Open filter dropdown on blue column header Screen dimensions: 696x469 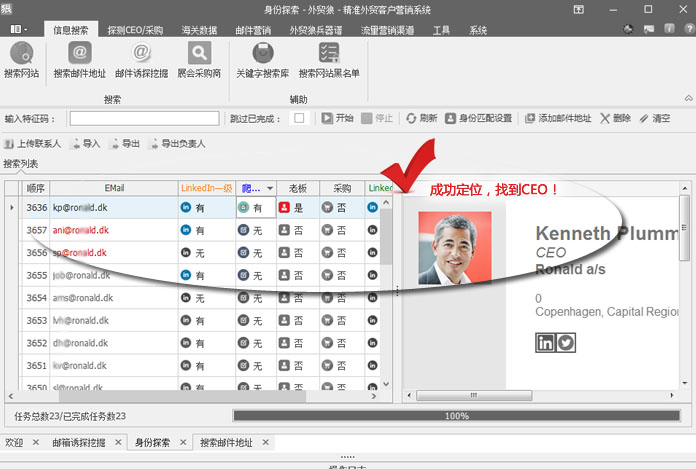tap(269, 188)
